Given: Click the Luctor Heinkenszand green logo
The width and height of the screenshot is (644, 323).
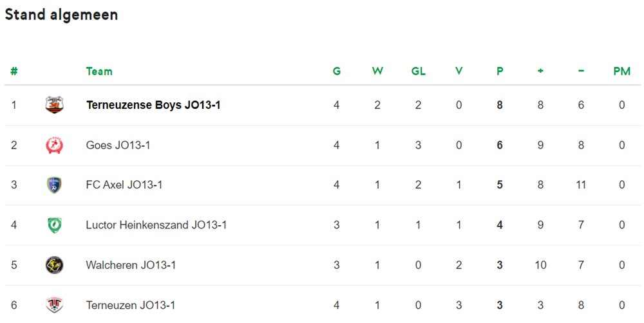Looking at the screenshot, I should click(x=54, y=225).
